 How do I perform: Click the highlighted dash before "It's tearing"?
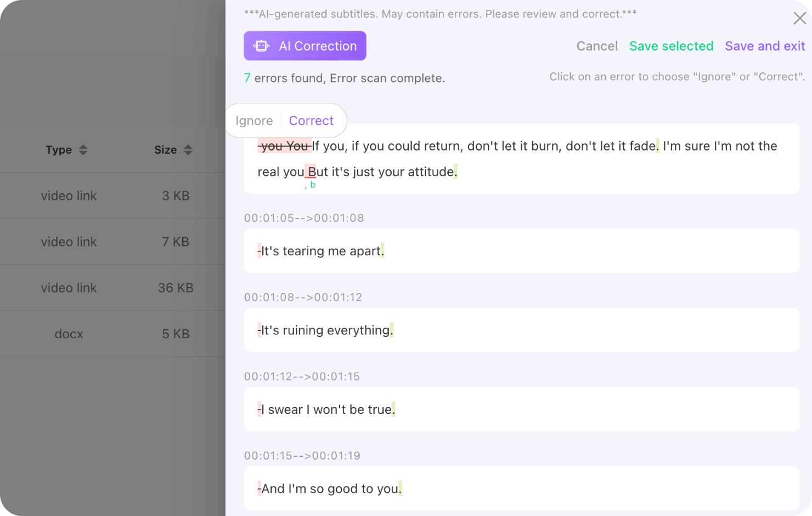point(259,251)
